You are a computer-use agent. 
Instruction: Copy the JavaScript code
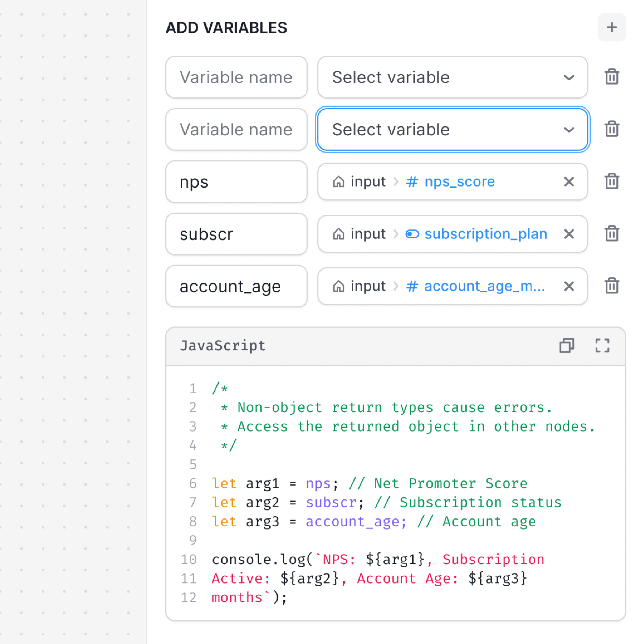[567, 346]
